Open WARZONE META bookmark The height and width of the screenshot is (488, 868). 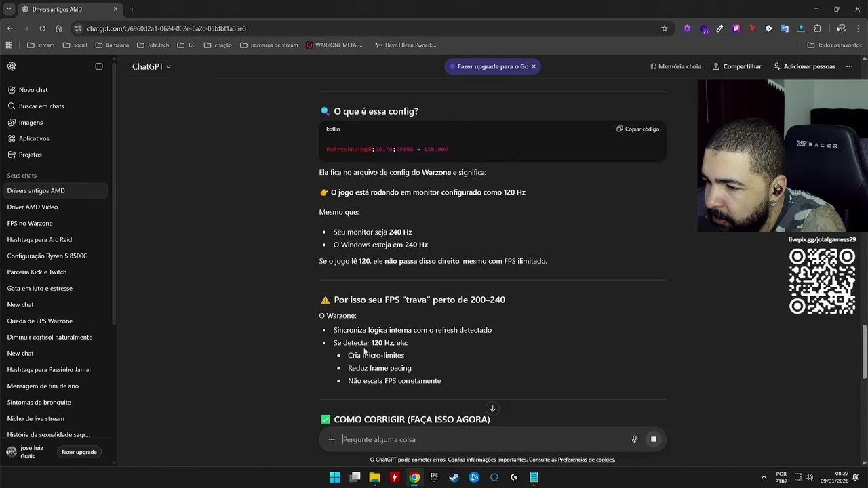(335, 45)
